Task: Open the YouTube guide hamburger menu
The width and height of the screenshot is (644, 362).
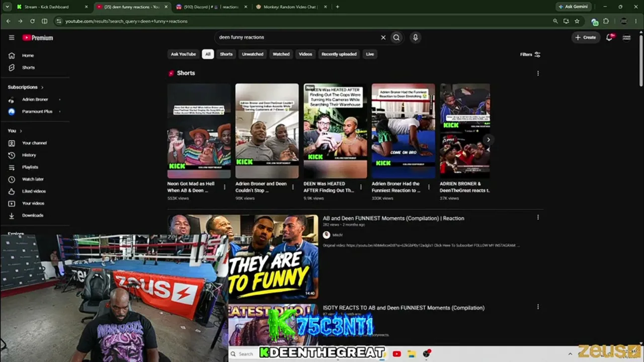Action: (12, 38)
